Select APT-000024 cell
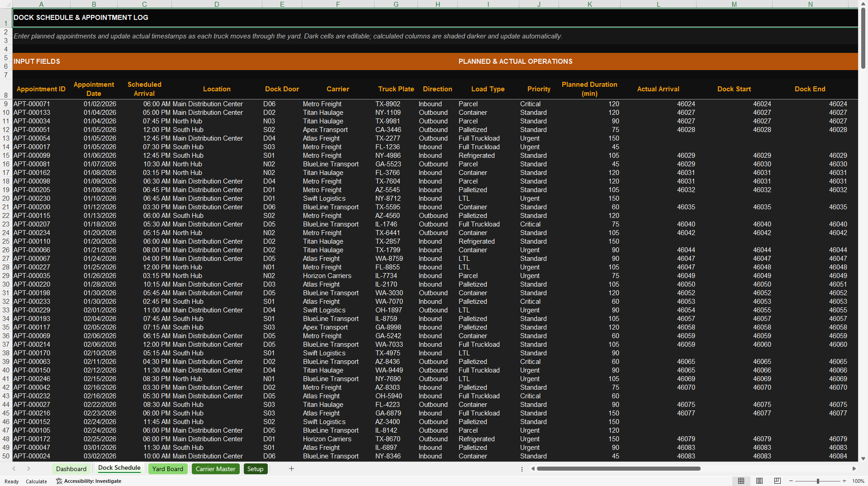Viewport: 868px width, 486px height. (x=41, y=456)
